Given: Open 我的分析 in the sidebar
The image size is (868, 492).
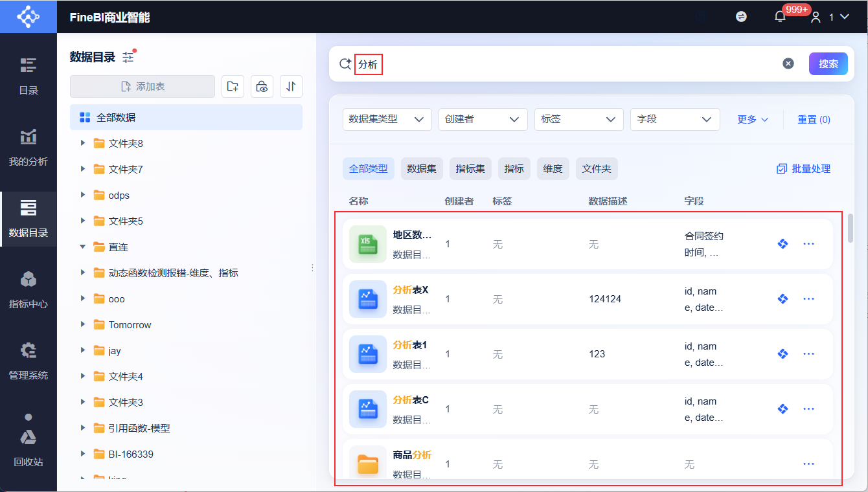Looking at the screenshot, I should [x=28, y=147].
